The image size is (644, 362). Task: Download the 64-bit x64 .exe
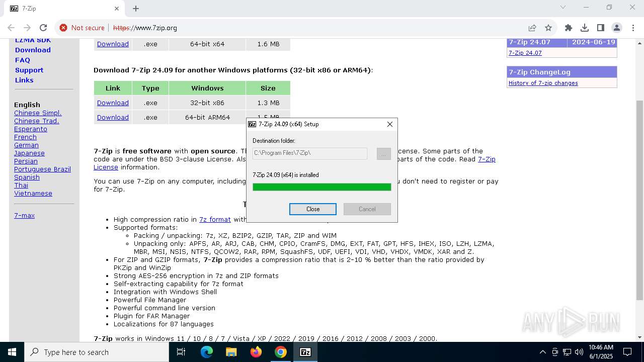coord(113,44)
